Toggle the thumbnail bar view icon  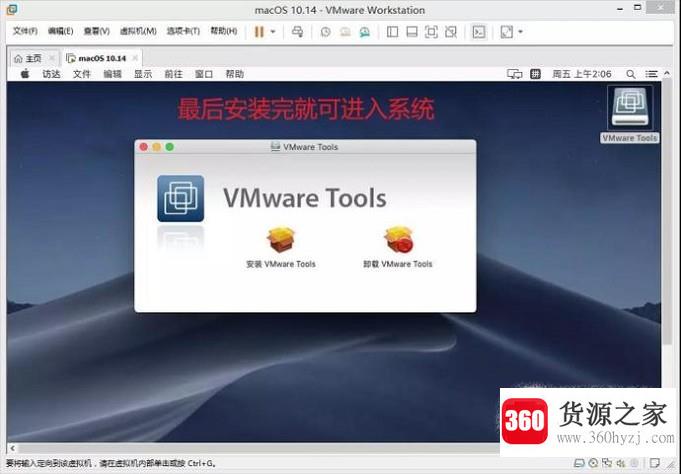click(x=412, y=32)
